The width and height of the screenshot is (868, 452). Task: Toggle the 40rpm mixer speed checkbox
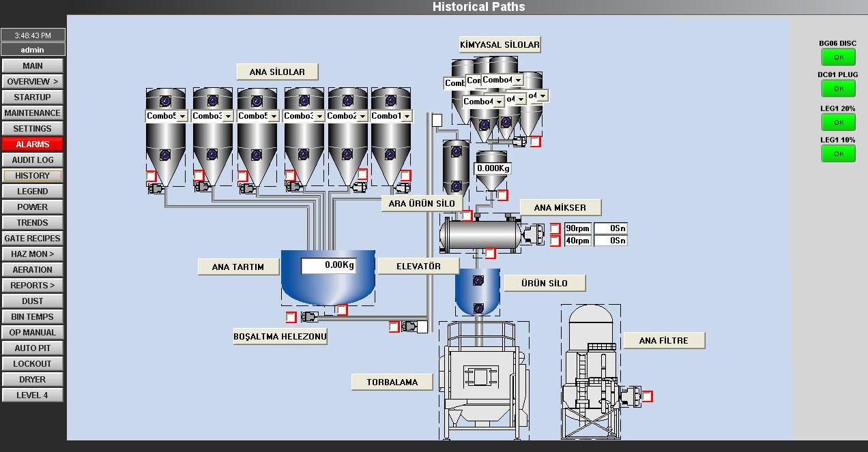click(x=555, y=241)
